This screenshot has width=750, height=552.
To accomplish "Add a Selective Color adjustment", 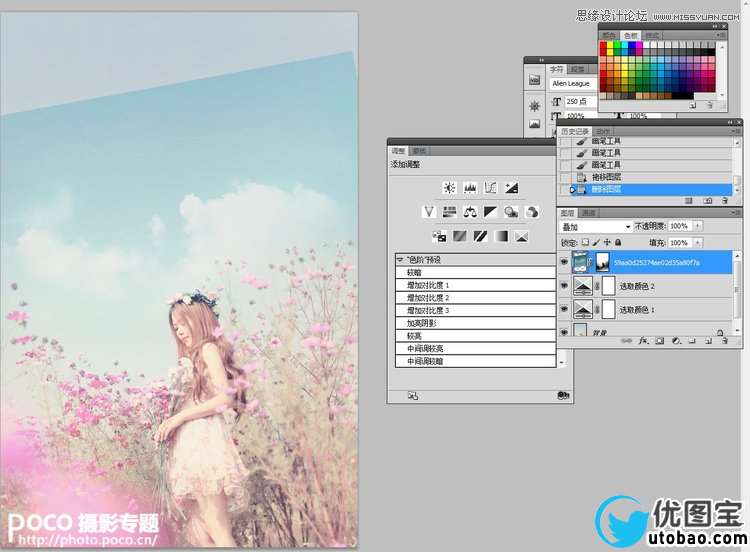I will click(521, 236).
